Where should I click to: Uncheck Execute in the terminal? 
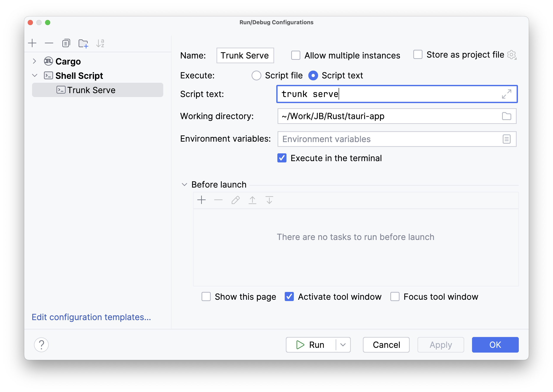tap(282, 158)
